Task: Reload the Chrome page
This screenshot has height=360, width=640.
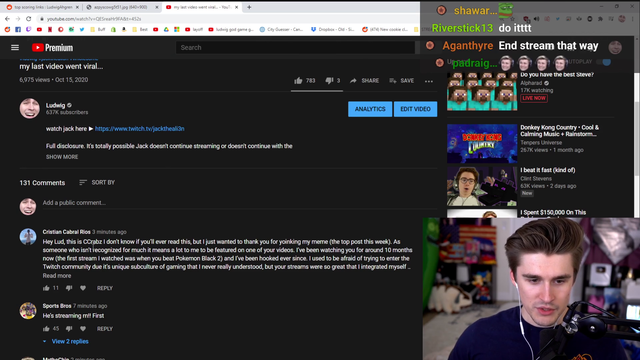Action: tap(29, 19)
